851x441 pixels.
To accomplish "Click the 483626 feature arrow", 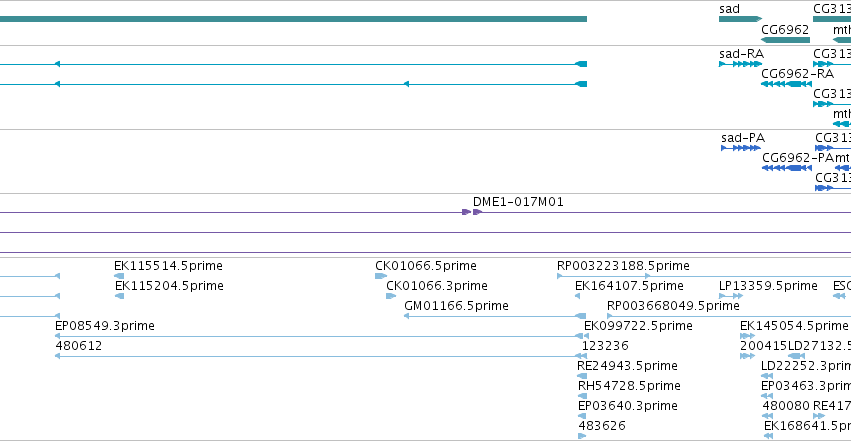I will [x=582, y=436].
